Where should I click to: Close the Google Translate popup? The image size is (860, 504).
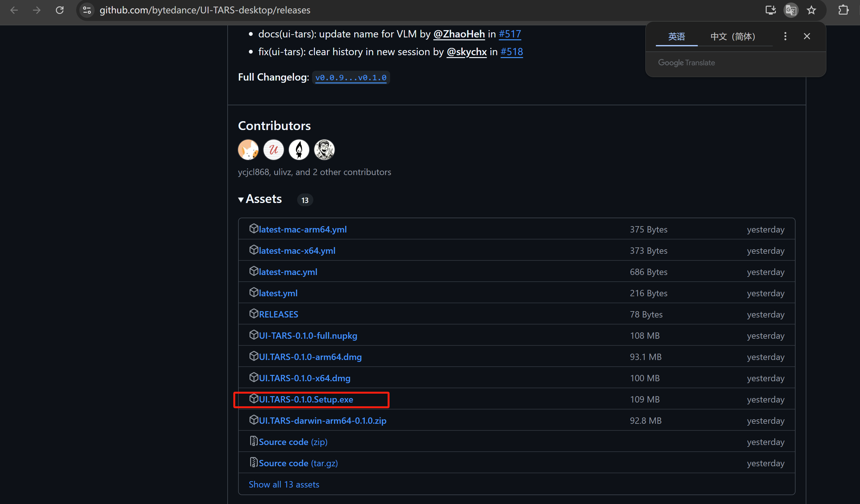(x=807, y=36)
